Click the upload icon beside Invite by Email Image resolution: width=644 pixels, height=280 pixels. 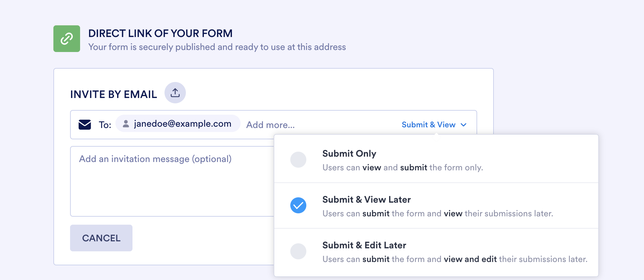[x=175, y=93]
